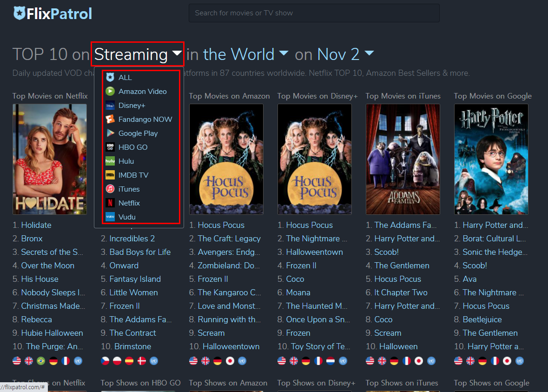Open the Top Shows on HBO GO heading

(140, 383)
